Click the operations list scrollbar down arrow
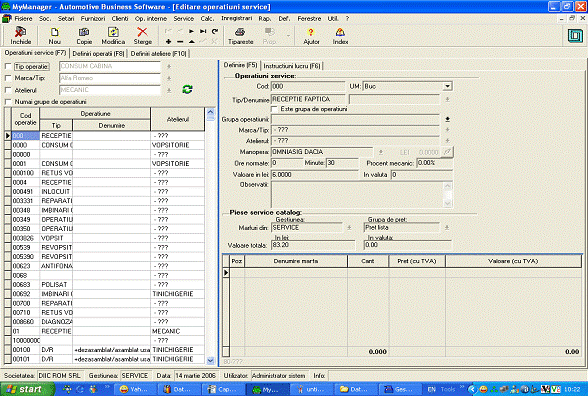The image size is (588, 396). click(x=210, y=360)
